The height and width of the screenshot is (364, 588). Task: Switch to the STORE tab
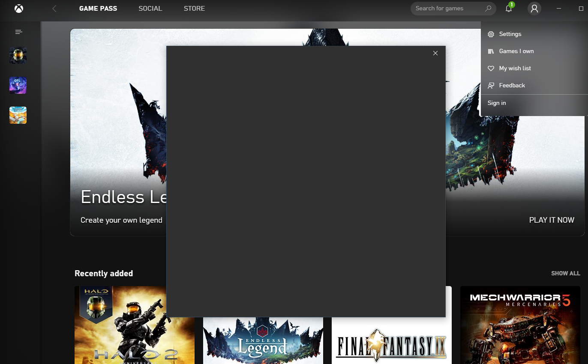(194, 8)
